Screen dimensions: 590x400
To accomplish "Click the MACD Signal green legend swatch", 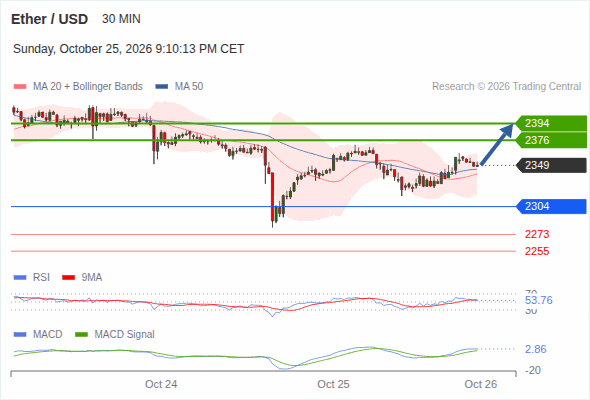I will [x=81, y=335].
